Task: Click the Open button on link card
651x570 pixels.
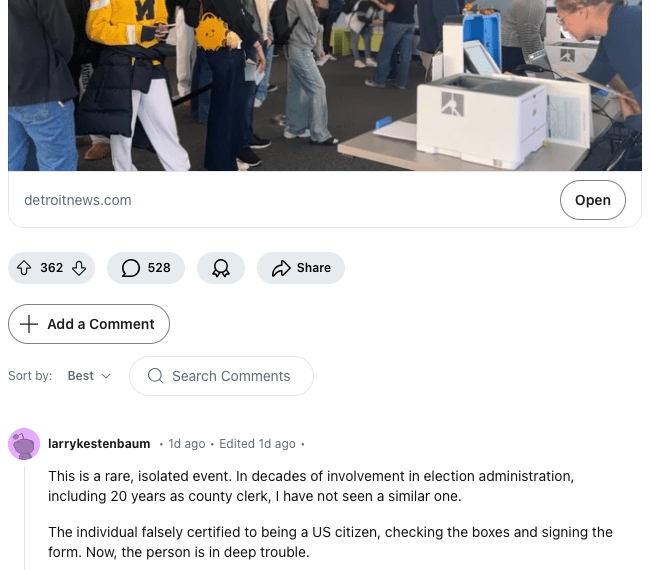Action: pos(592,200)
